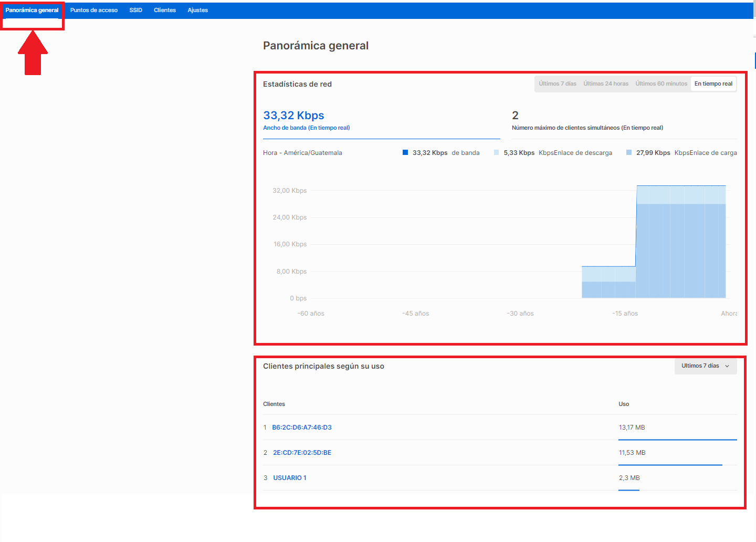Click the 33,32 Kbps bandwidth metric
This screenshot has height=542, width=756.
pyautogui.click(x=293, y=116)
